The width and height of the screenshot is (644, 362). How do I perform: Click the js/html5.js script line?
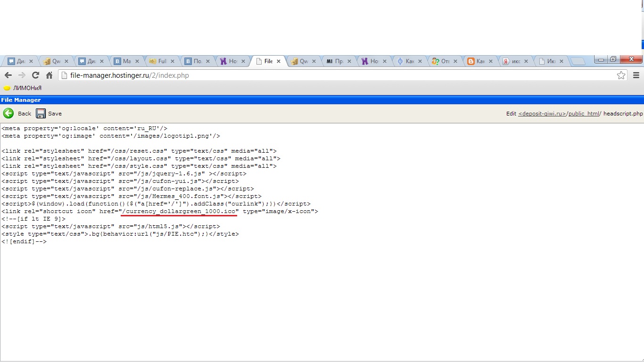[x=111, y=226]
